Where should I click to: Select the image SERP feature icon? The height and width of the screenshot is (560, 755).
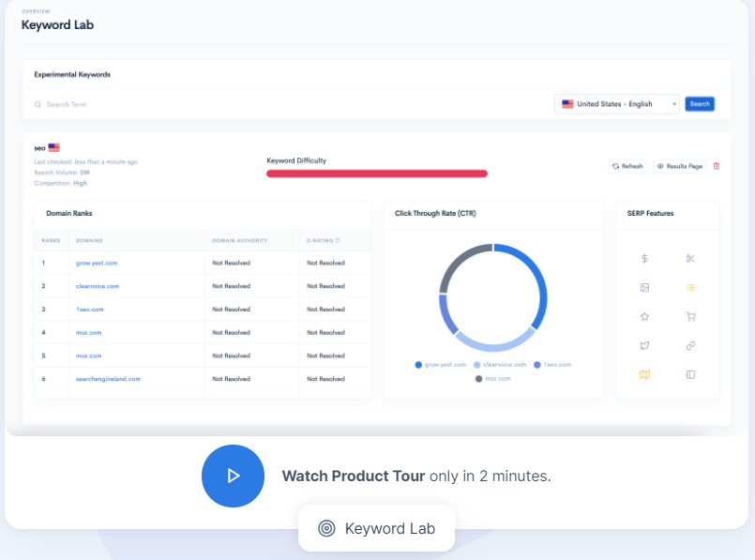[x=644, y=287]
